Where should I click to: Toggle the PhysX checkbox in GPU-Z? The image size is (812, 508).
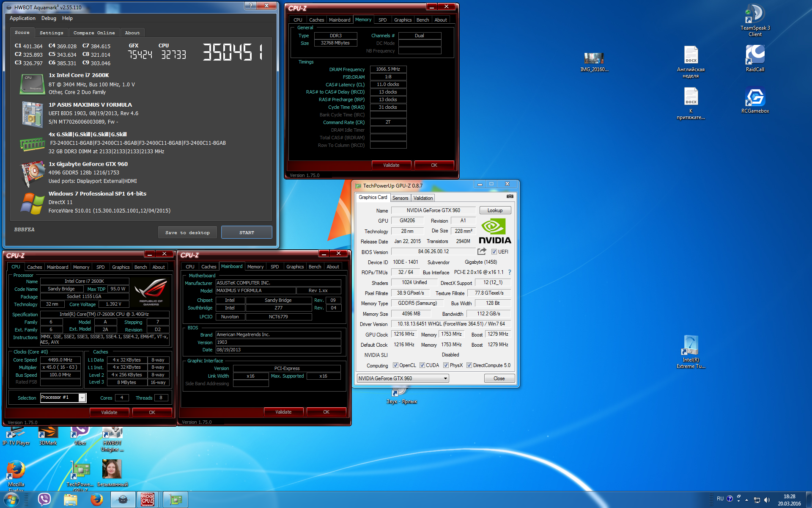pos(446,365)
